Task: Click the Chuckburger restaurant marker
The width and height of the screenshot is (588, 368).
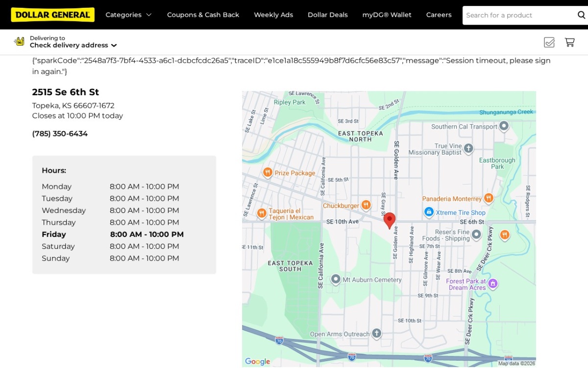Action: coord(366,205)
